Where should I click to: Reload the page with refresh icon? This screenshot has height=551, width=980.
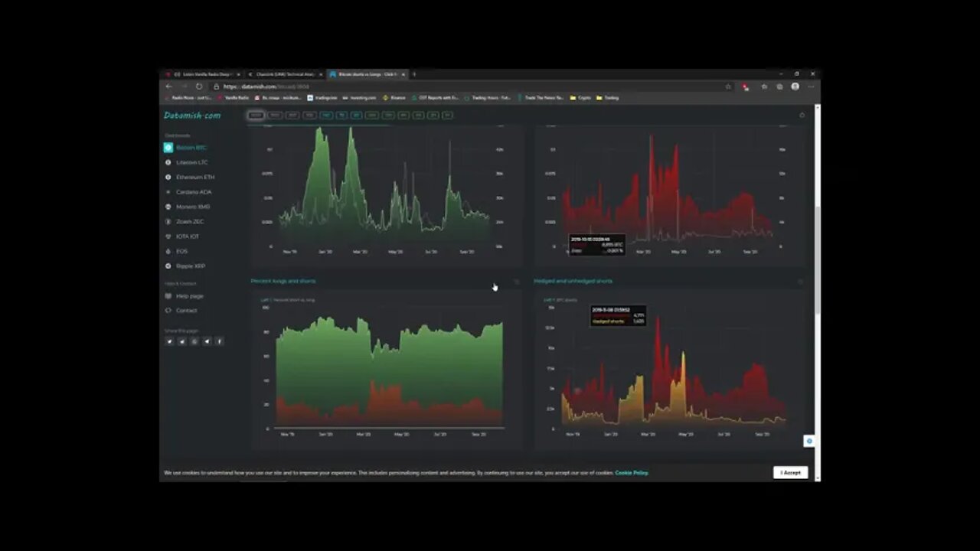199,86
